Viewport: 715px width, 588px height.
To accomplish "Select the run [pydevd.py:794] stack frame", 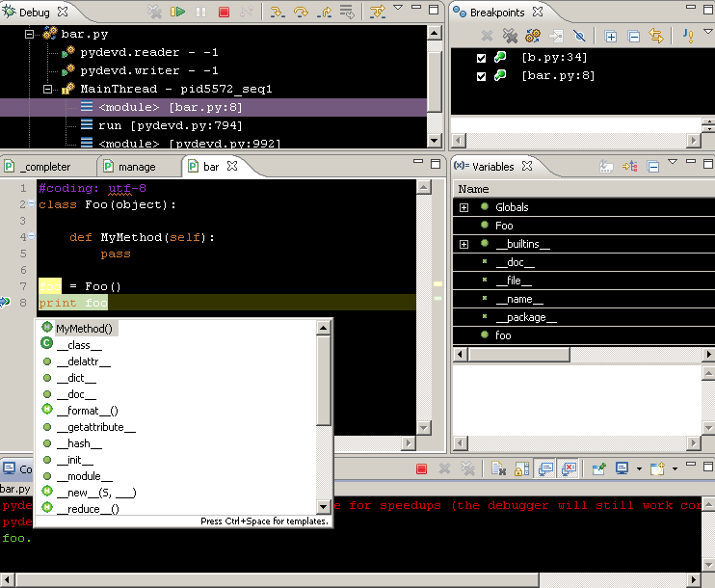I will tap(171, 125).
